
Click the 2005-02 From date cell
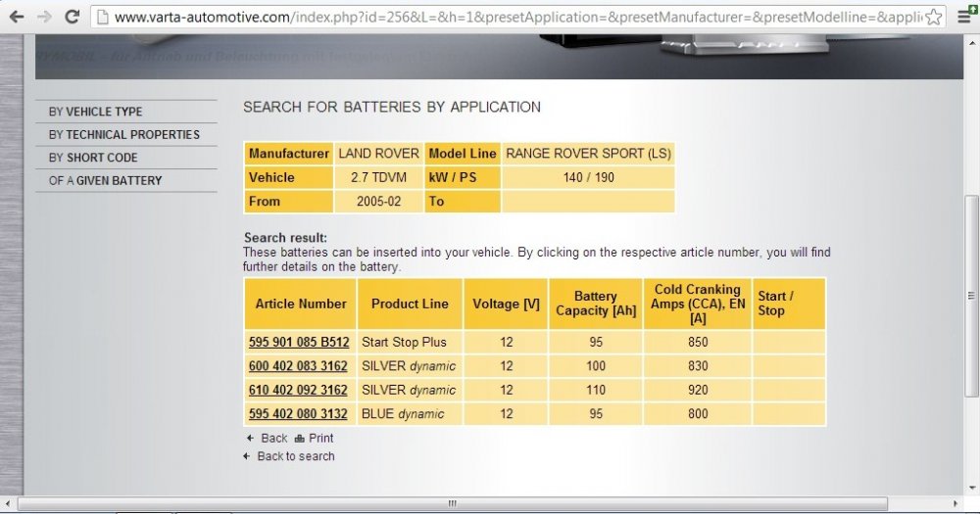coord(378,201)
